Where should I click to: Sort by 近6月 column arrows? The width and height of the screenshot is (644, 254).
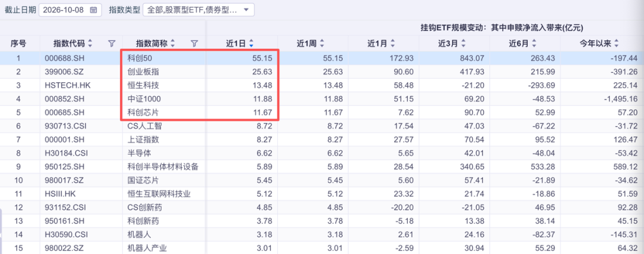point(534,43)
